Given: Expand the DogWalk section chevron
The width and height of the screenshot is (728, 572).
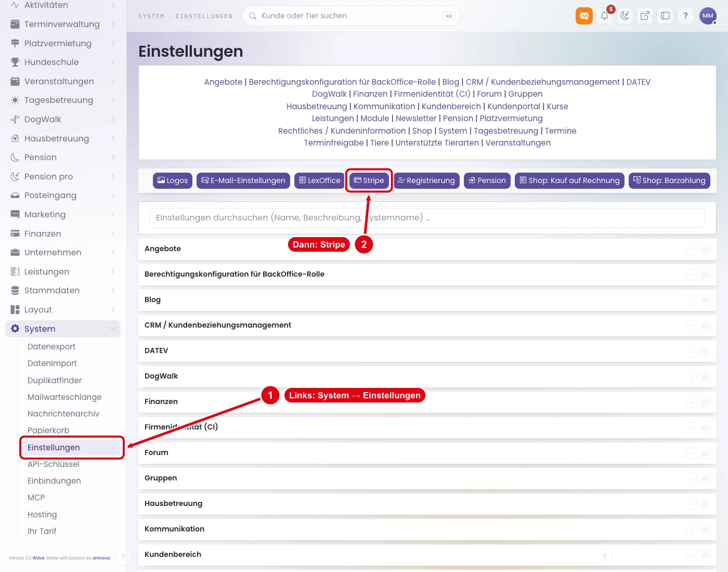Looking at the screenshot, I should [691, 376].
